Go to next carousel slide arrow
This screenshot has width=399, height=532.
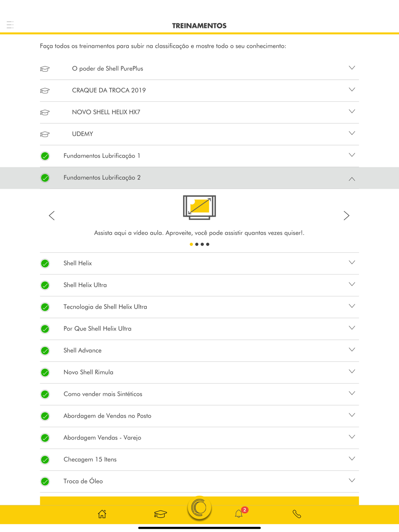pos(346,215)
